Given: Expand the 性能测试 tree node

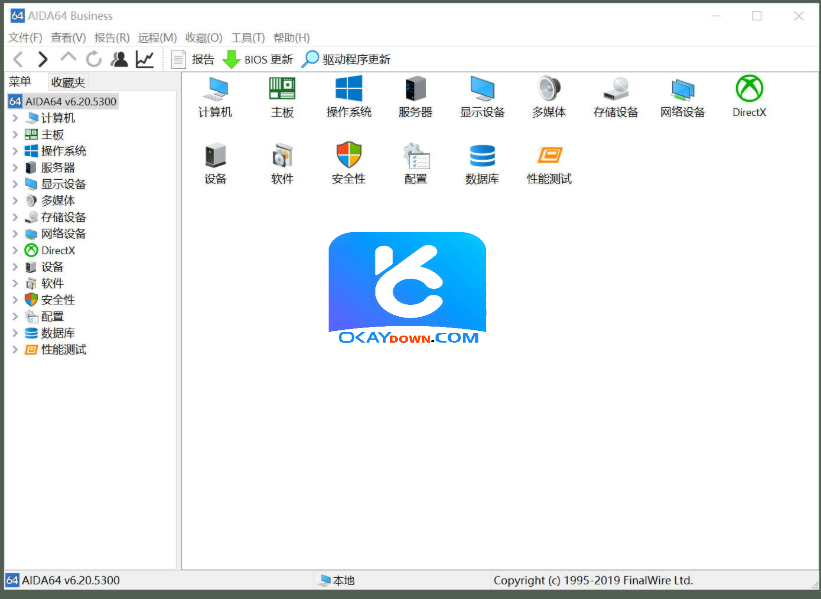Looking at the screenshot, I should point(15,349).
